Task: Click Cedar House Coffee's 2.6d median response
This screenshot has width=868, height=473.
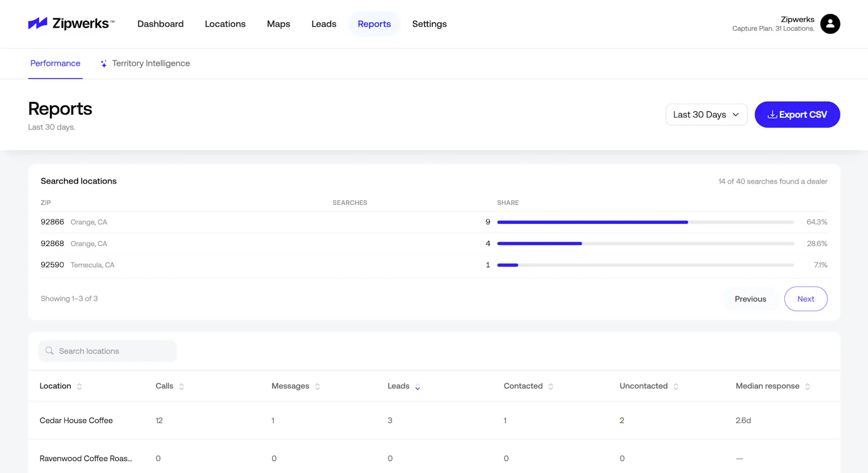Action: [x=743, y=420]
